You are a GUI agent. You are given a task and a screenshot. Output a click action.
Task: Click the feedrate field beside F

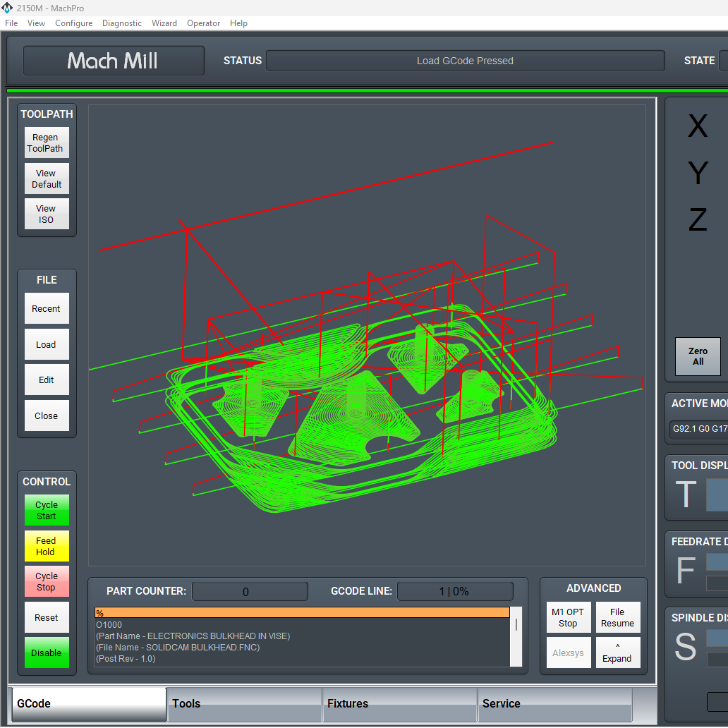point(717,562)
